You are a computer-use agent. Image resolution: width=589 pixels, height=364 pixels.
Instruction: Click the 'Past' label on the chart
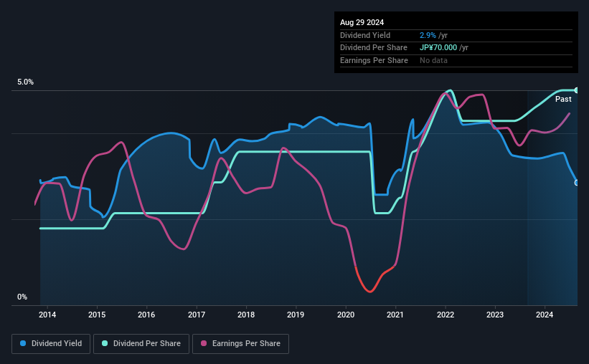pyautogui.click(x=563, y=100)
